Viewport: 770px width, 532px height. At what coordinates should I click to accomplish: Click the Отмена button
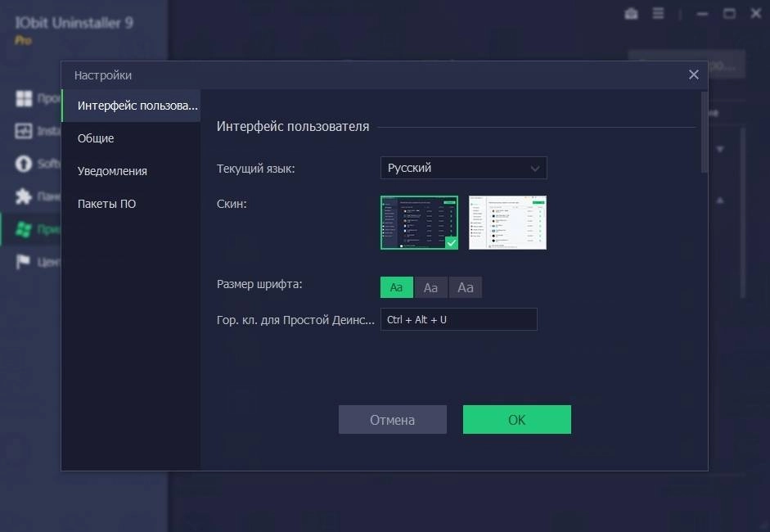(393, 420)
